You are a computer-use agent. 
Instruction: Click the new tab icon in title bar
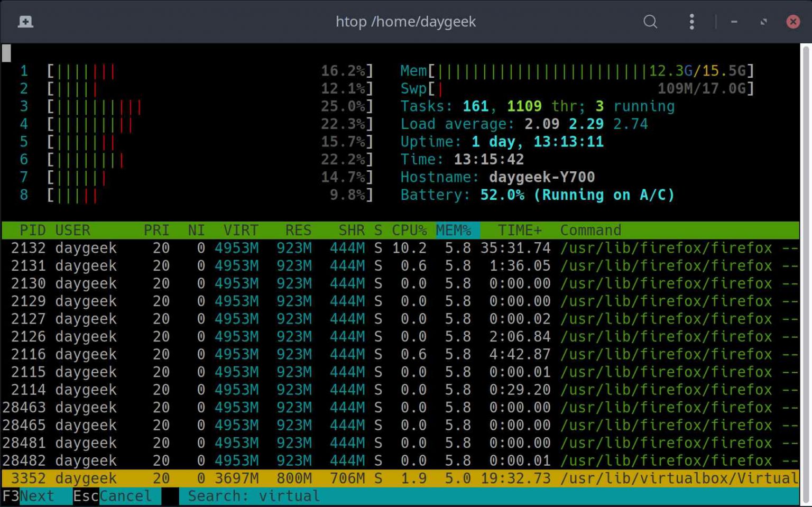coord(25,22)
